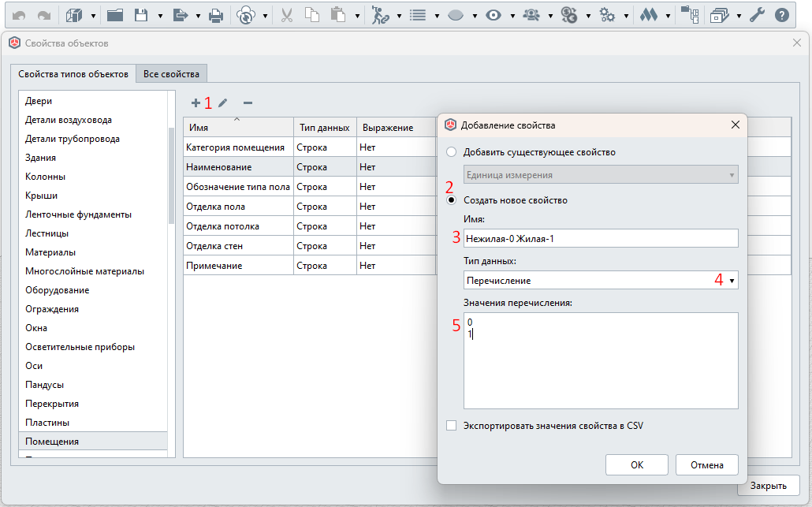
Task: Click the printer icon
Action: [216, 16]
